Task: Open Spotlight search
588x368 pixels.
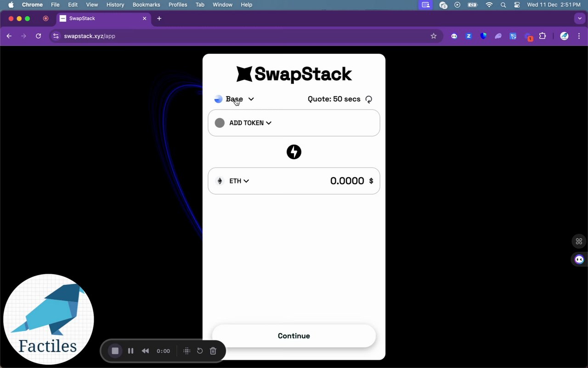Action: point(503,5)
